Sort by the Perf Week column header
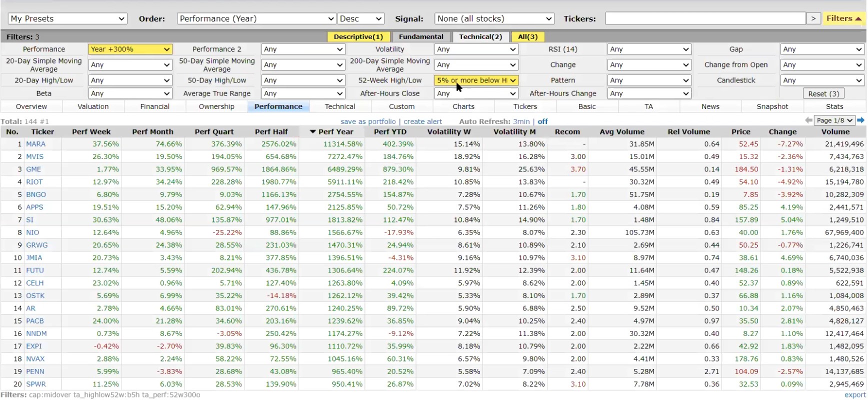This screenshot has height=400, width=868. (91, 131)
